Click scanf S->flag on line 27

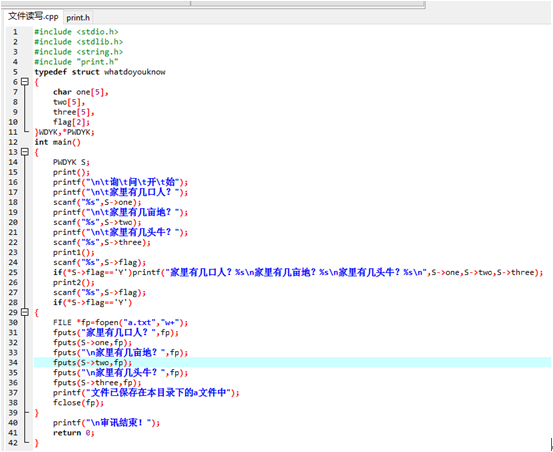(x=99, y=292)
